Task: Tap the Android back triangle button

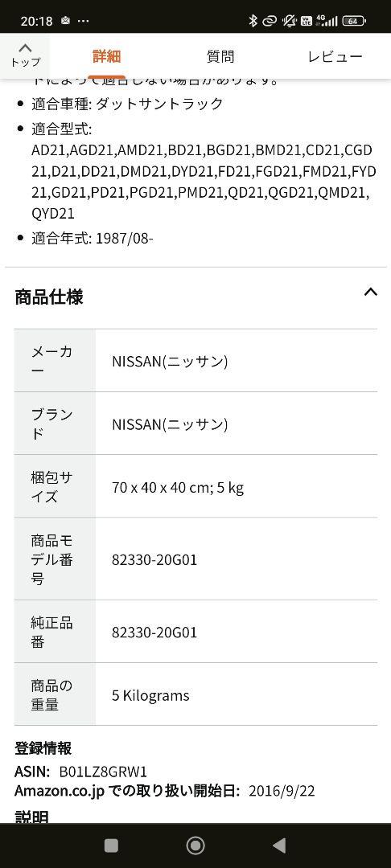Action: [x=280, y=845]
